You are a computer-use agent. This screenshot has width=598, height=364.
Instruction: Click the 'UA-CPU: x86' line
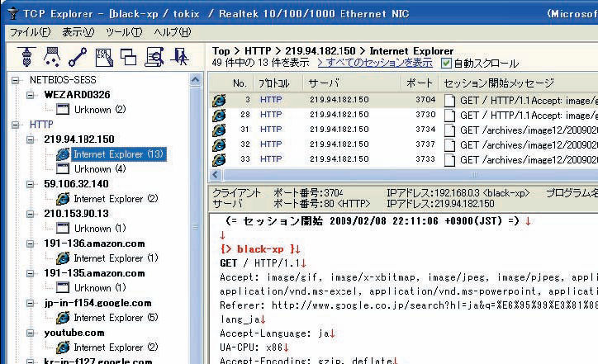[254, 347]
